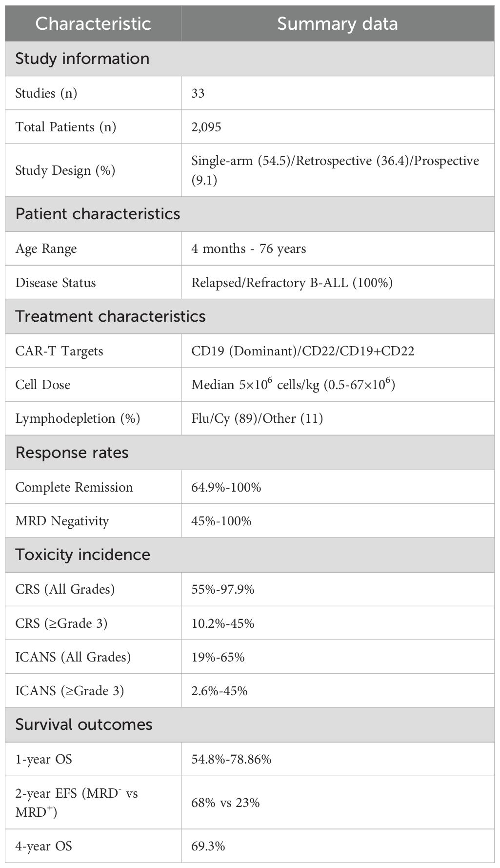Screen dimensions: 500x868
Task: Select the Toxicity incidence section header
Action: point(82,555)
